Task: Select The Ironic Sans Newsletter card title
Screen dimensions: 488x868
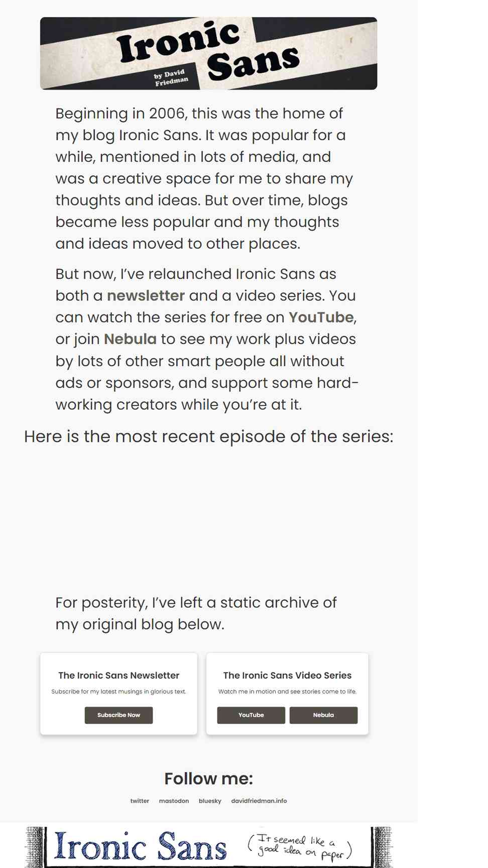Action: (x=118, y=675)
